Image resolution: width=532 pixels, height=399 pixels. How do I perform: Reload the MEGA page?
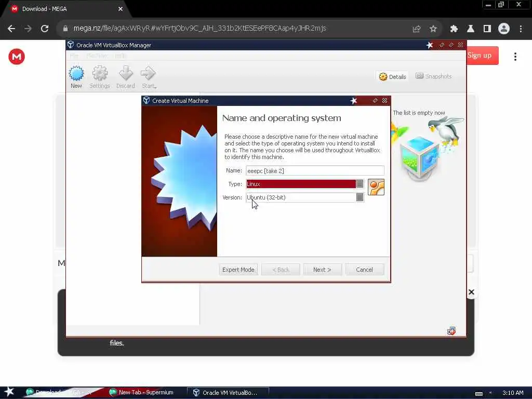click(x=45, y=29)
